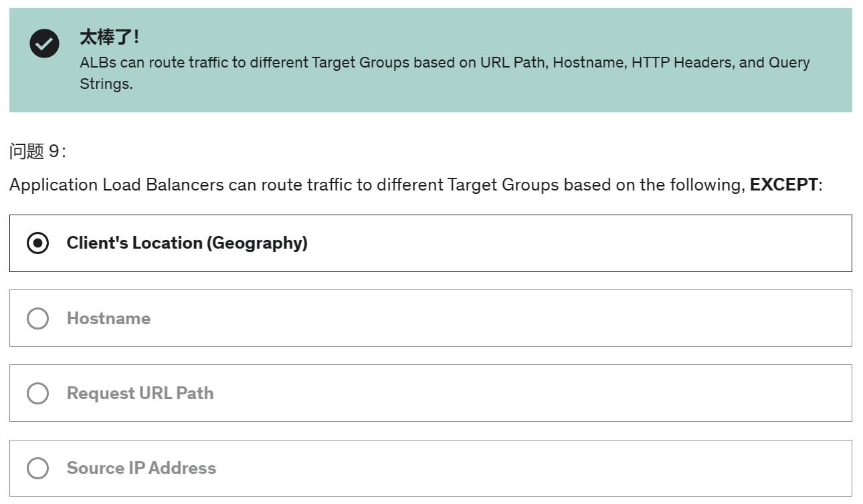Pick the Source IP Address radio button
Screen dimensions: 863x504
(x=37, y=468)
